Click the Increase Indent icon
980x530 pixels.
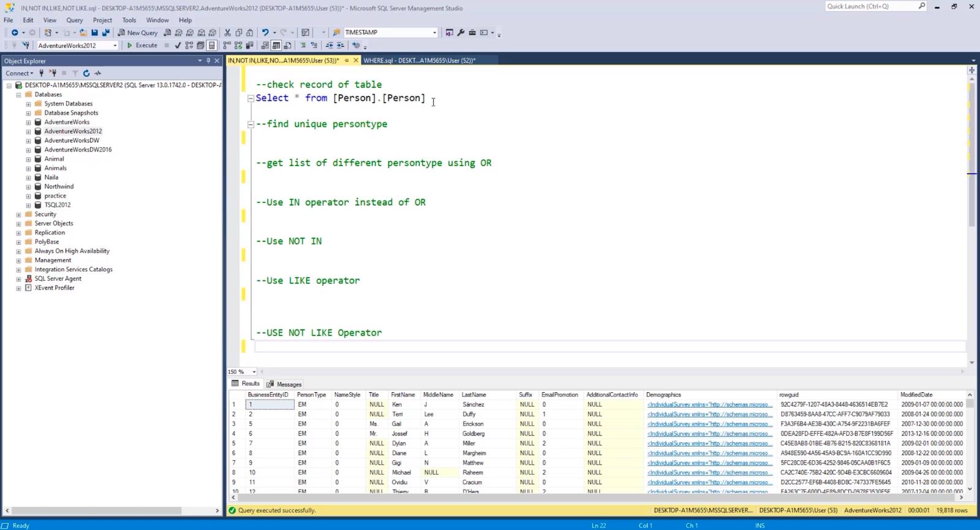341,45
